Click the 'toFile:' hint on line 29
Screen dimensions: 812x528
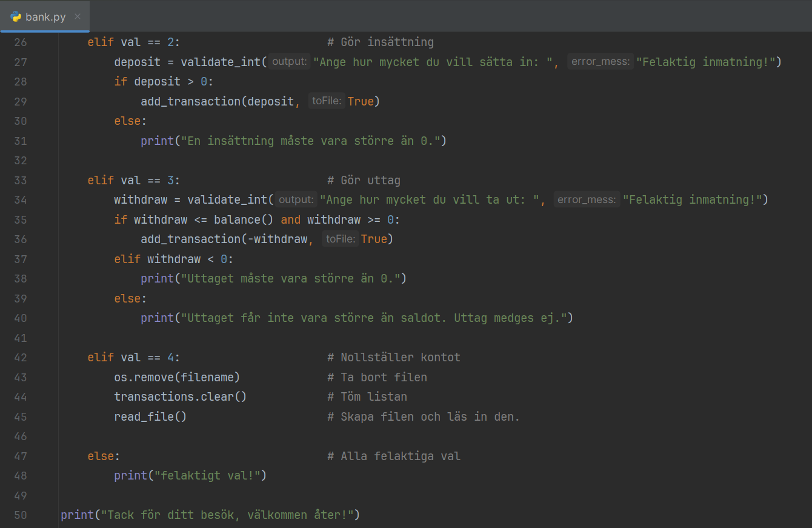327,101
